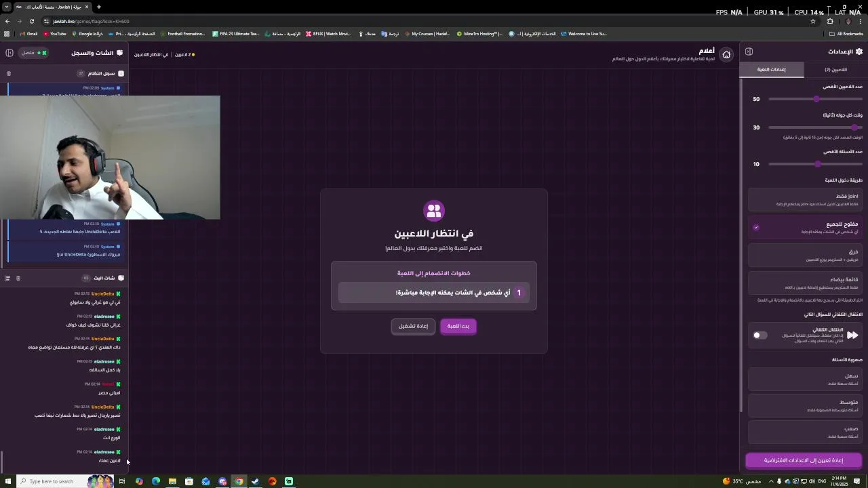Viewport: 868px width, 488px height.
Task: Open the Football Formation bookmark
Action: tap(182, 33)
